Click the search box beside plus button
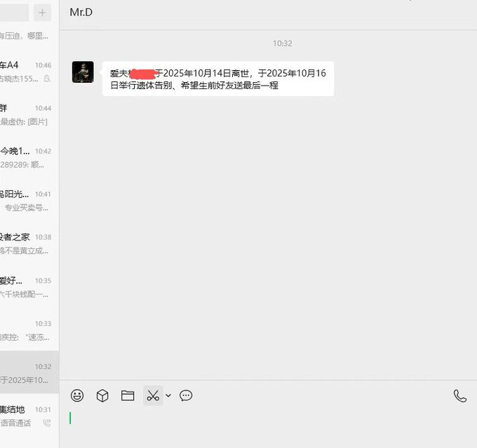The image size is (477, 448). 14,13
